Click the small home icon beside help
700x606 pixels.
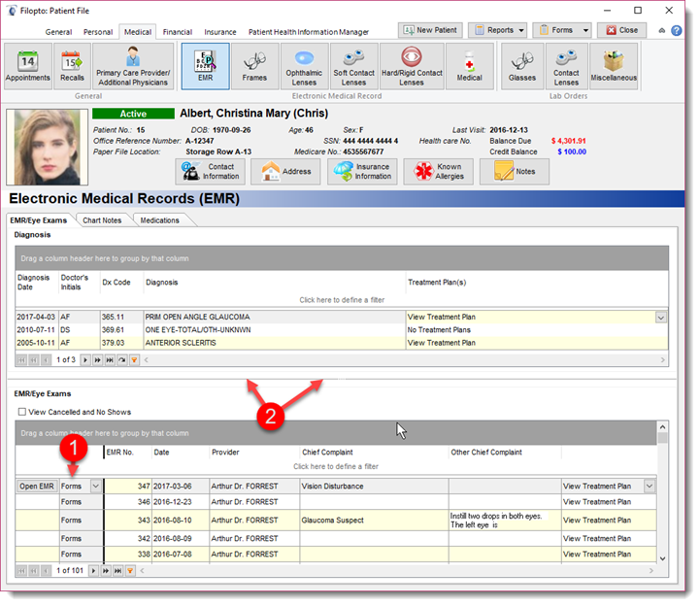(661, 30)
